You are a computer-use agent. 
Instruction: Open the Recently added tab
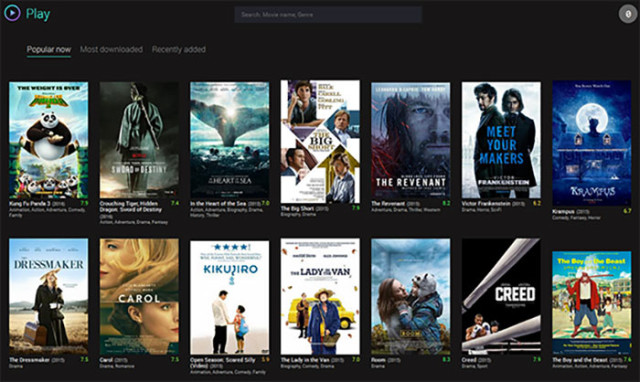179,49
